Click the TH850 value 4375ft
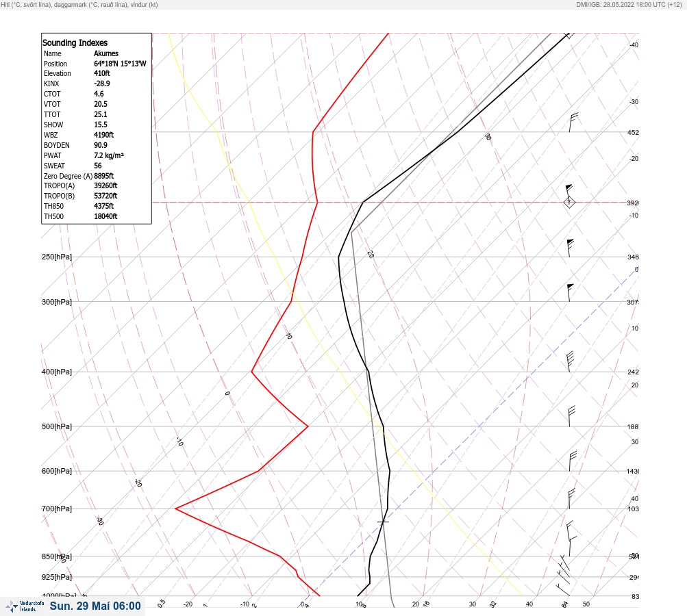 pos(104,206)
